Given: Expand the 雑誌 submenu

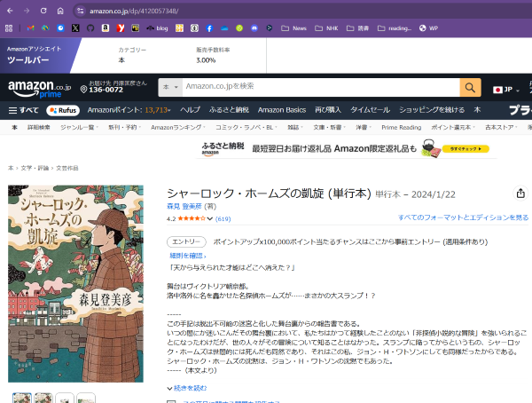Looking at the screenshot, I should (295, 128).
